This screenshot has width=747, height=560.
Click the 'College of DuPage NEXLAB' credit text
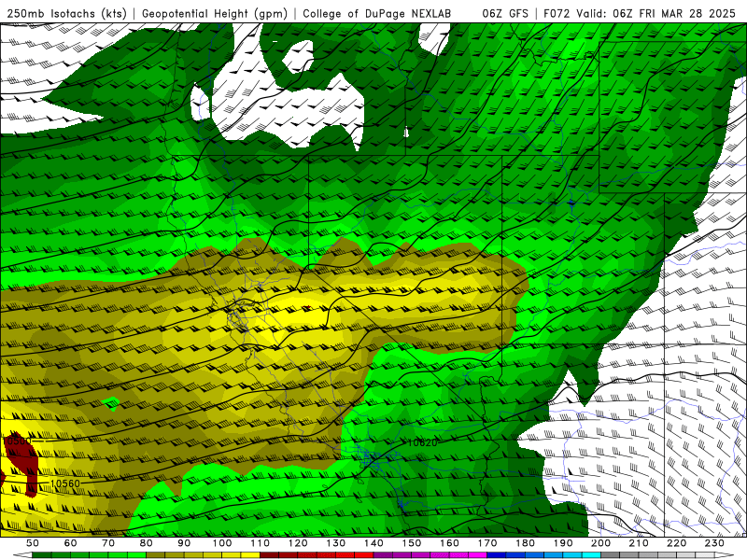point(376,14)
